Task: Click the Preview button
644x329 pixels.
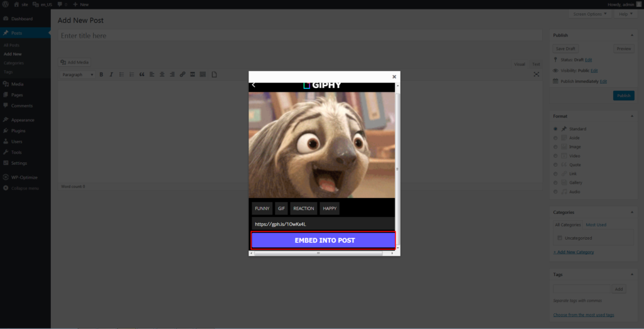Action: (623, 48)
